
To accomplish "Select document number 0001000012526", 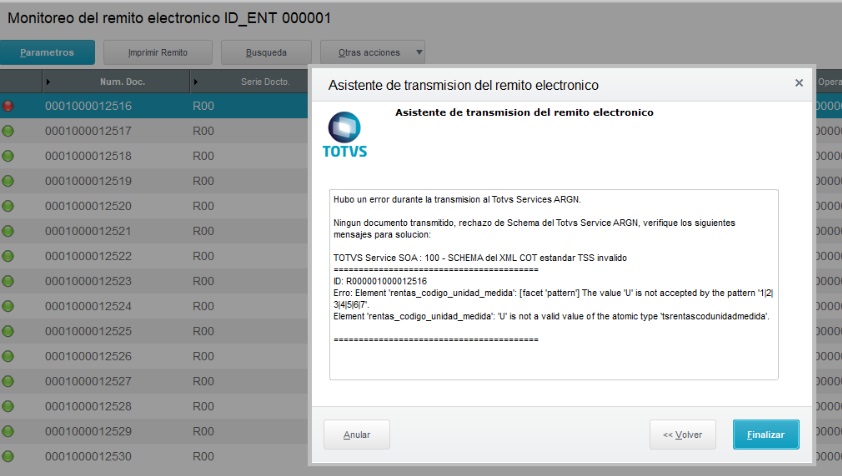I will 88,356.
